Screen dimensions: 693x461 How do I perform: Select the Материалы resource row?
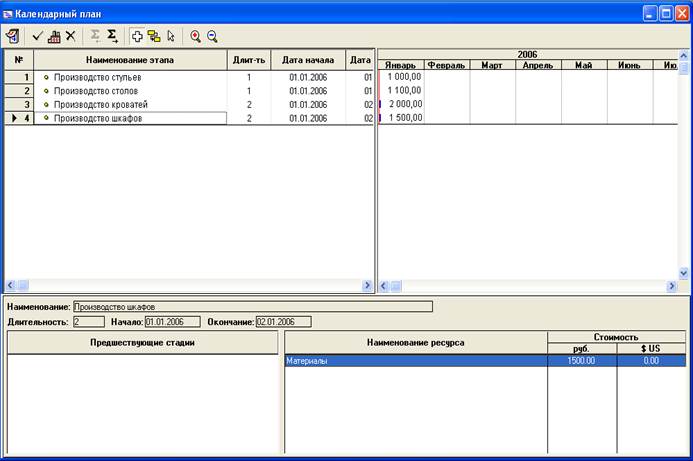(485, 361)
